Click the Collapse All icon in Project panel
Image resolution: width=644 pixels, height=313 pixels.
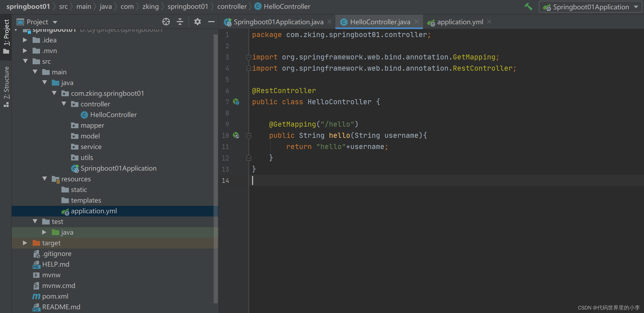pyautogui.click(x=180, y=22)
